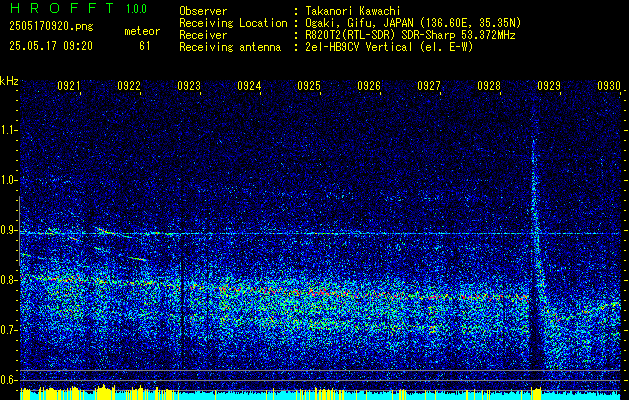Click the Receiving antenna label
This screenshot has width=629, height=400.
[x=230, y=47]
